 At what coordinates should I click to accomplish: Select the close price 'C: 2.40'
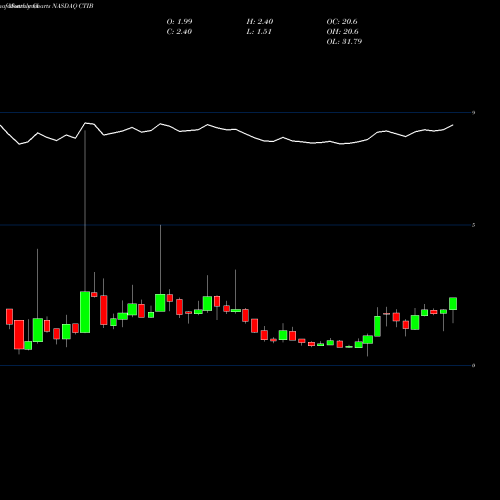[x=179, y=32]
